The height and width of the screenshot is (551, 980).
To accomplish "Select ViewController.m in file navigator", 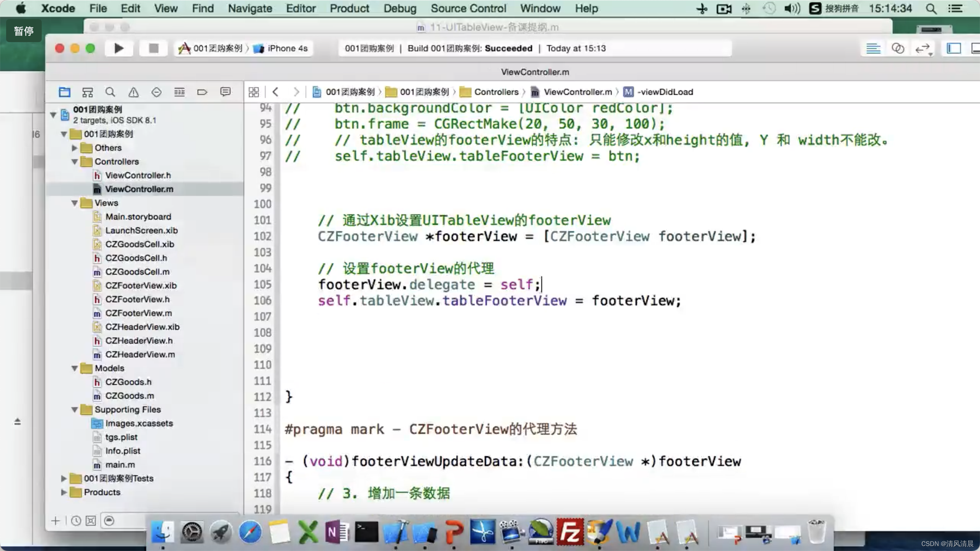I will coord(139,189).
